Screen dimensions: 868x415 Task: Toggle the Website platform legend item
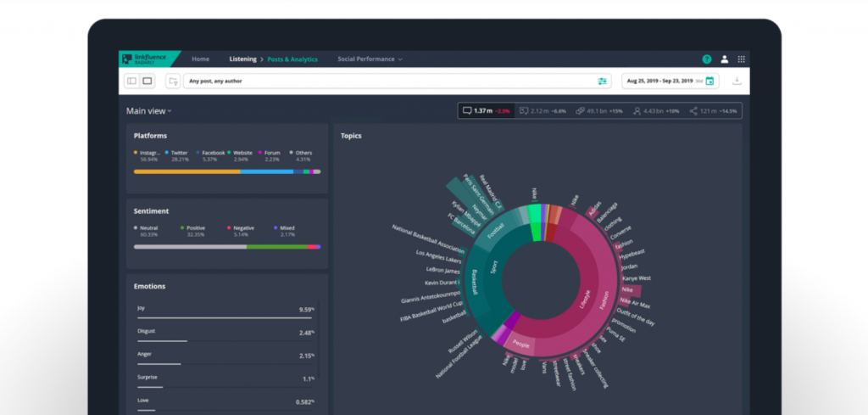tap(240, 155)
